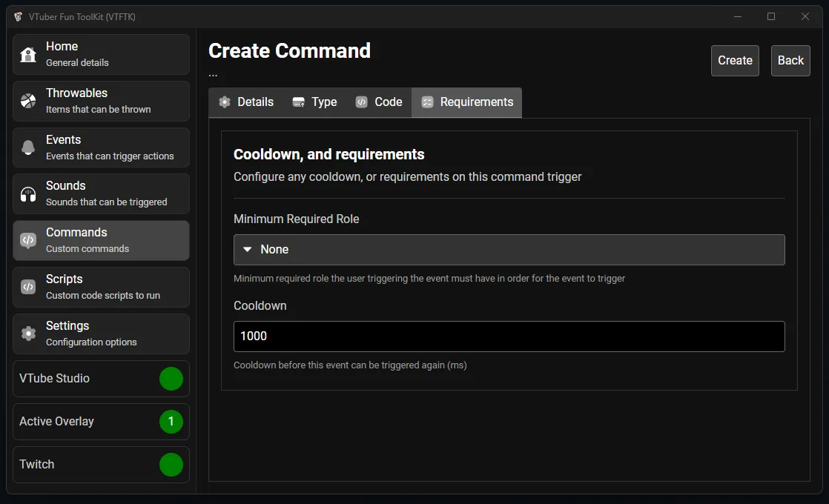Select the Requirements tab
Viewport: 829px width, 504px height.
[467, 102]
